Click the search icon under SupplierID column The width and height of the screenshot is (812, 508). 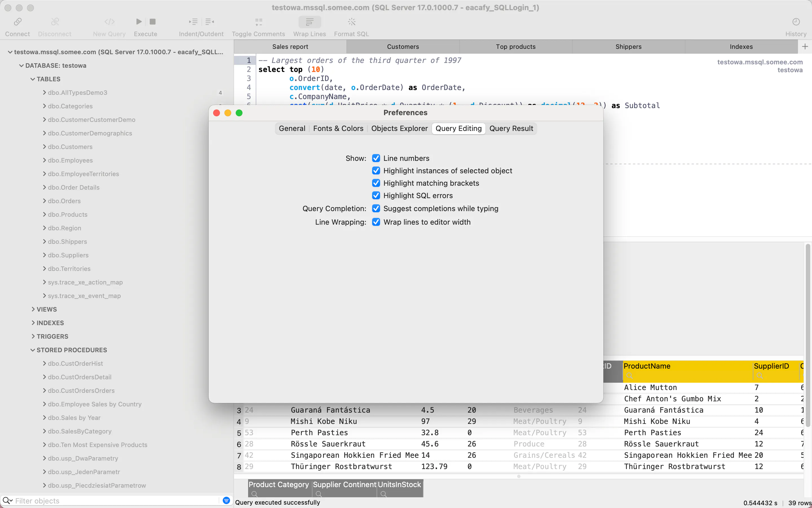pyautogui.click(x=759, y=376)
